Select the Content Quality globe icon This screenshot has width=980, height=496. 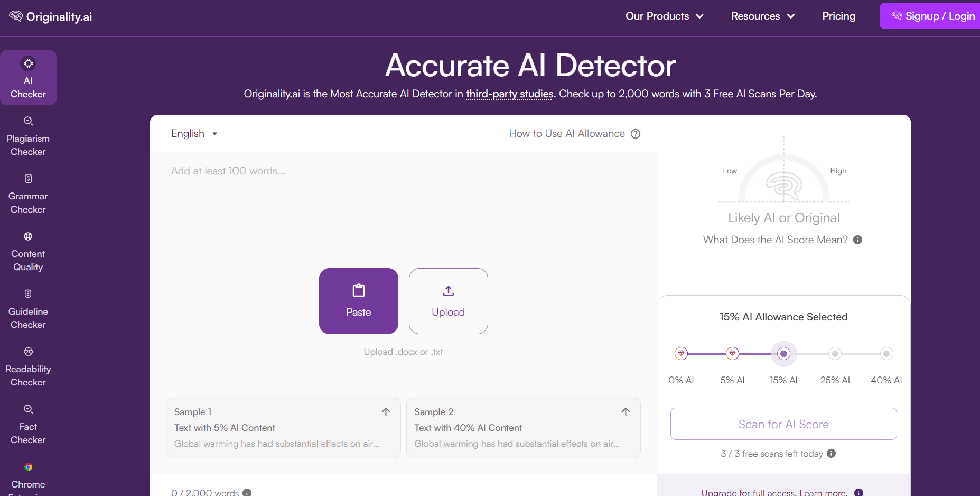pyautogui.click(x=28, y=236)
